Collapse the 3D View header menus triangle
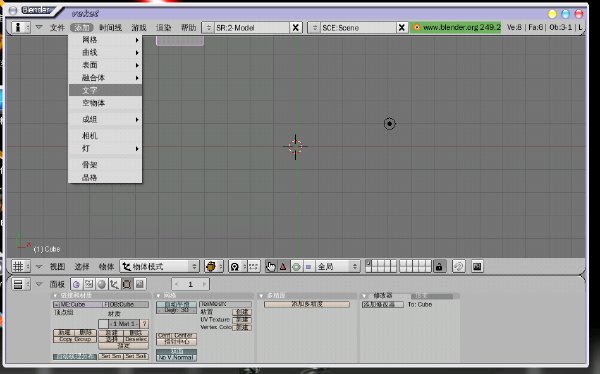The image size is (600, 374). (39, 266)
